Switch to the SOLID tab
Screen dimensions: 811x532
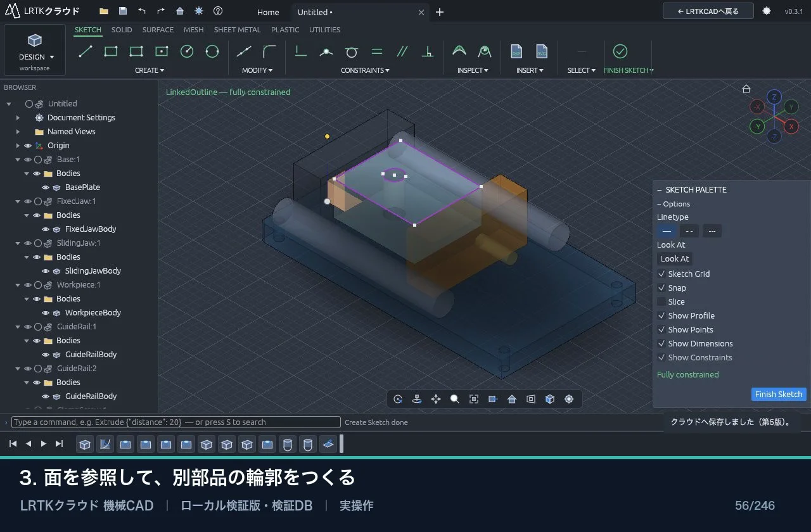[122, 30]
